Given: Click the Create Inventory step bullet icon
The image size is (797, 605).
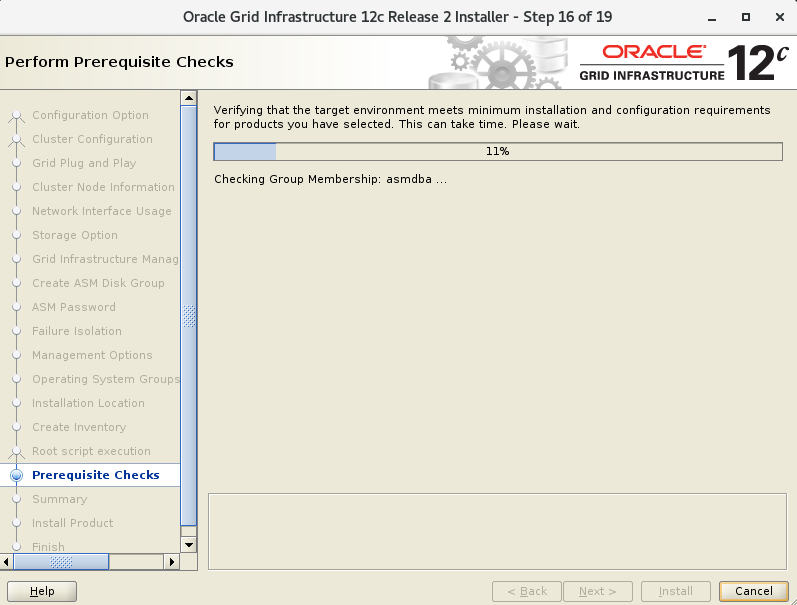Looking at the screenshot, I should click(16, 427).
